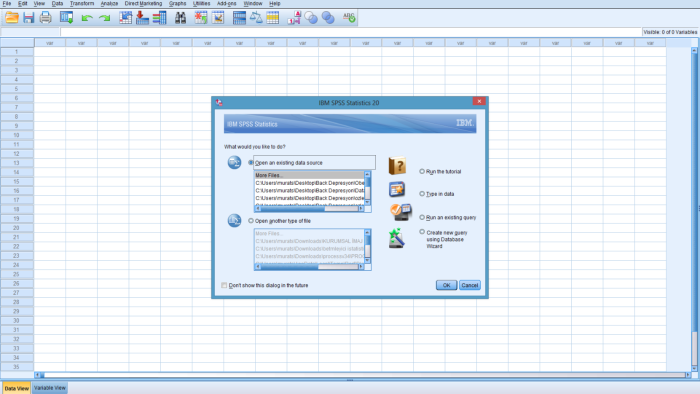Image resolution: width=700 pixels, height=394 pixels.
Task: Click the Weight cases scales icon
Action: (x=256, y=18)
